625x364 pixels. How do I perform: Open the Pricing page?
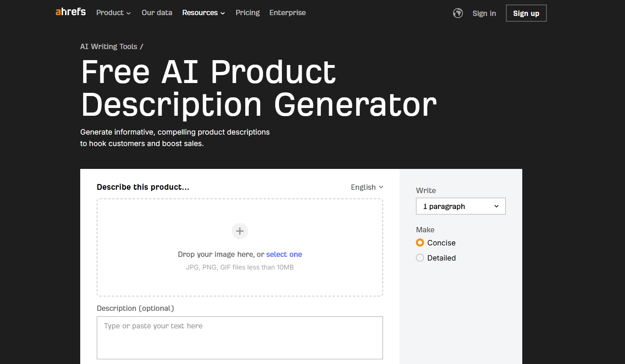point(248,13)
